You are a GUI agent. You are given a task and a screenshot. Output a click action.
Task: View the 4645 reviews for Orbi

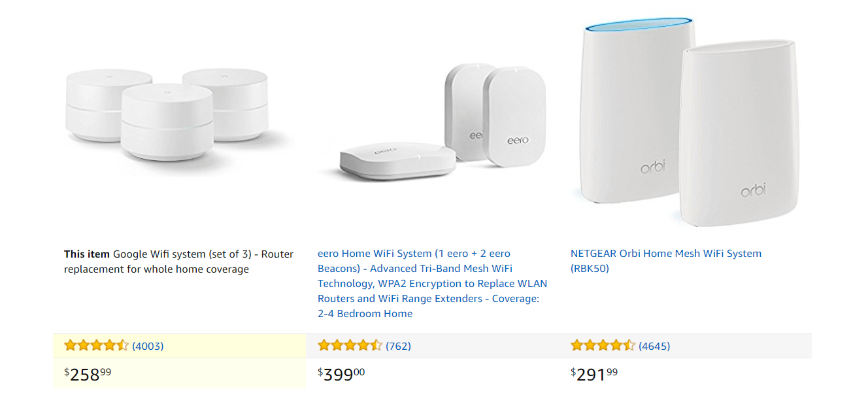pos(654,346)
